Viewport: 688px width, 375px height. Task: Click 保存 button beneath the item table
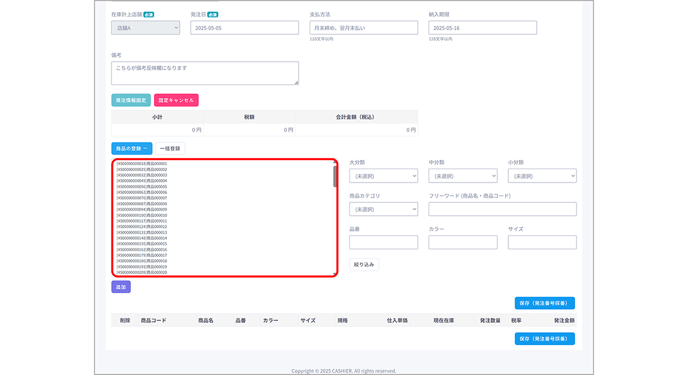click(545, 339)
